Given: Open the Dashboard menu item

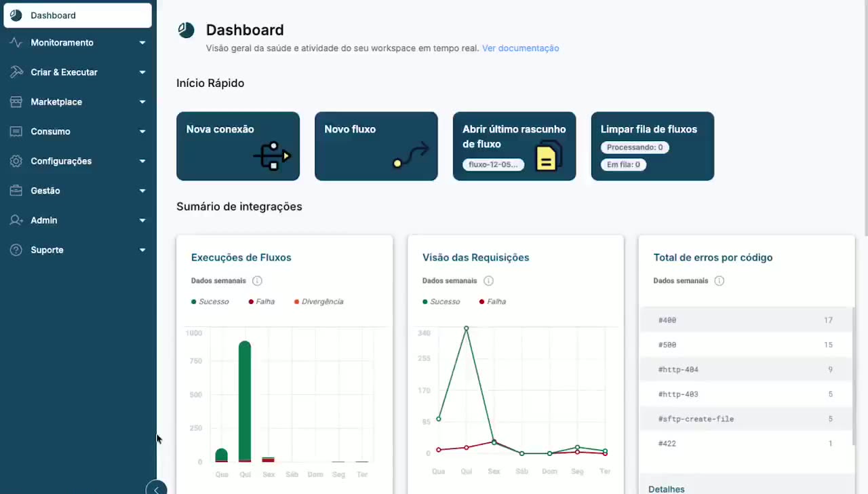Looking at the screenshot, I should click(x=78, y=15).
